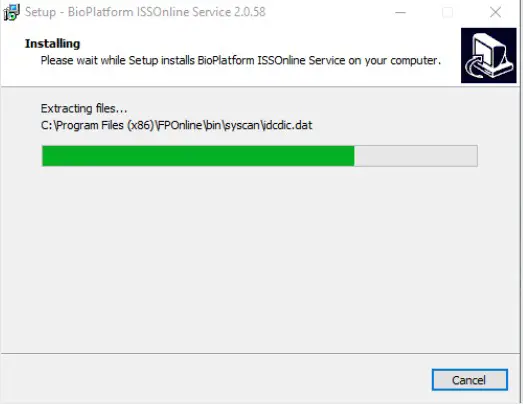Image resolution: width=523 pixels, height=404 pixels.
Task: Select the bold "Installing" heading
Action: coord(52,44)
